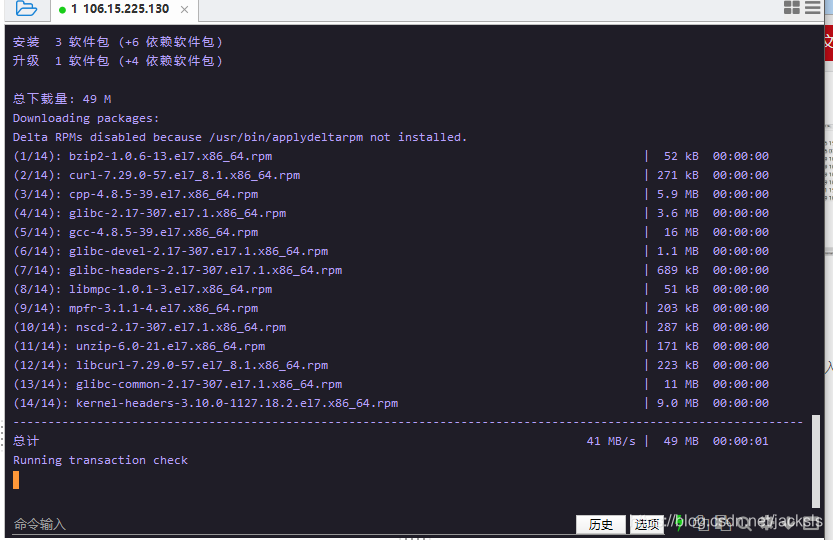This screenshot has height=540, width=833.
Task: Click the search magnifier icon in the bottom toolbar
Action: [x=744, y=524]
